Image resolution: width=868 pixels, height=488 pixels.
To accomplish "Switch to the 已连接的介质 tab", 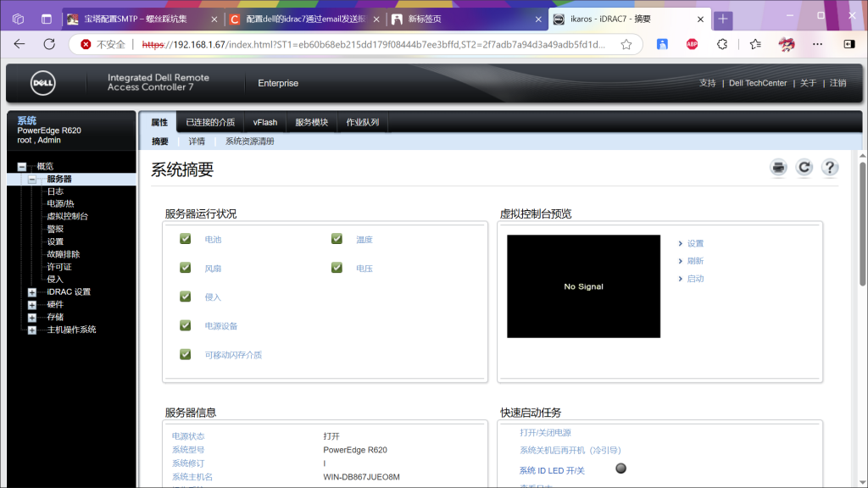I will click(x=210, y=122).
